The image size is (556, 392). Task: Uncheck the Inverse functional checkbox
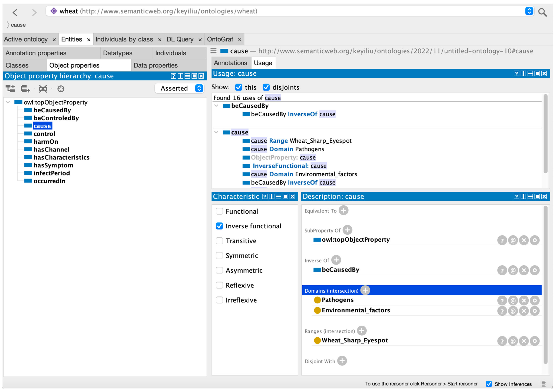pos(219,226)
